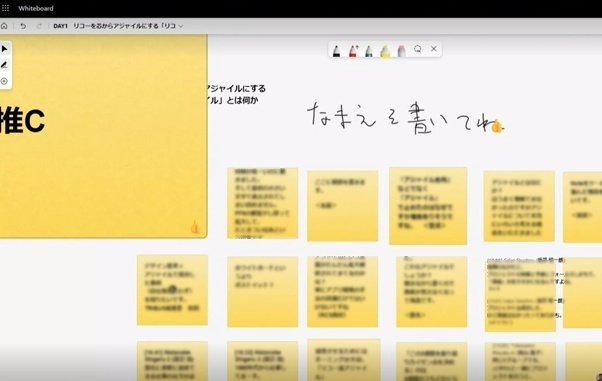This screenshot has width=602, height=381.
Task: Pick the dark teal pen
Action: 369,51
